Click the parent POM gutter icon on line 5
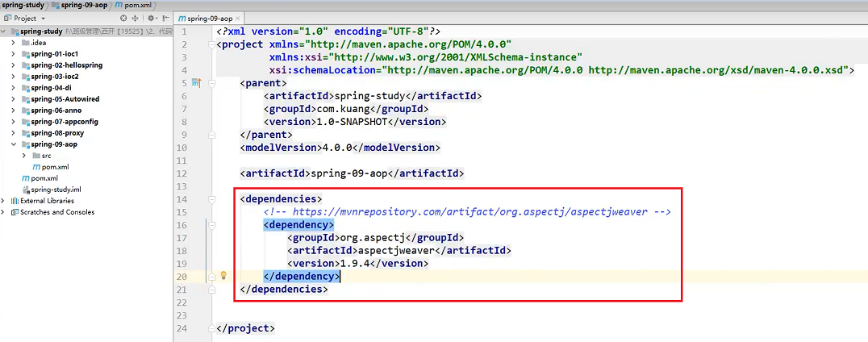This screenshot has width=868, height=342. (197, 83)
